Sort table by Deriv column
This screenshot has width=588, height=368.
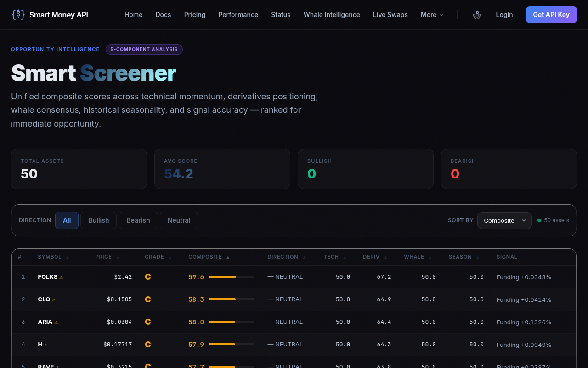tap(375, 257)
